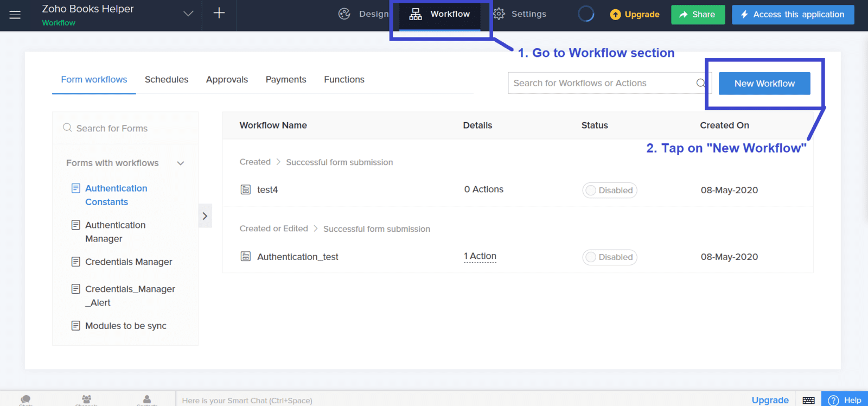Click the Created On column header

pyautogui.click(x=724, y=125)
